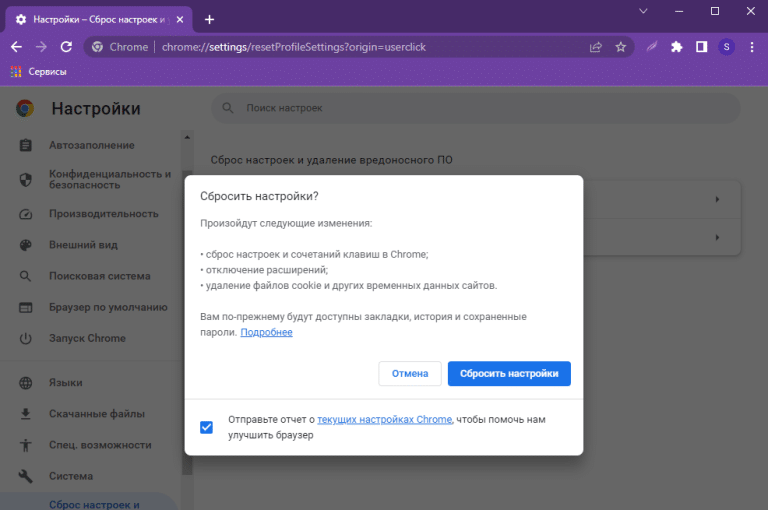
Task: Open the Подробнее link
Action: click(x=266, y=332)
